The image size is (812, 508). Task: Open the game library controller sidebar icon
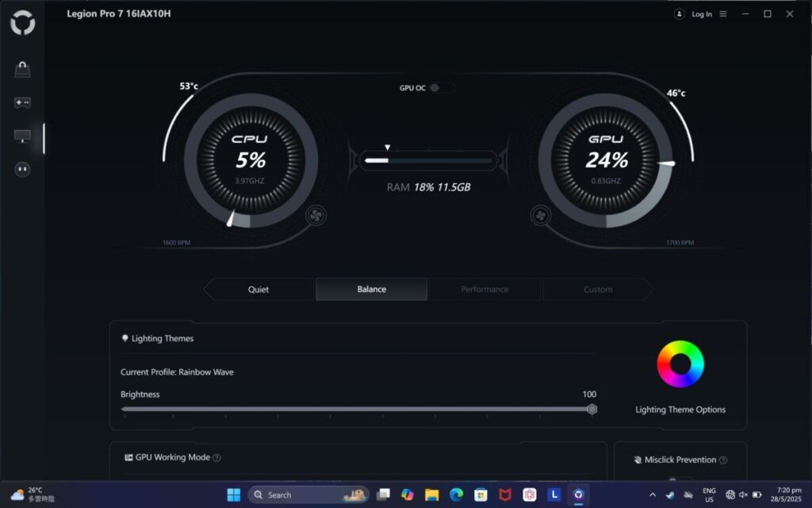click(22, 102)
